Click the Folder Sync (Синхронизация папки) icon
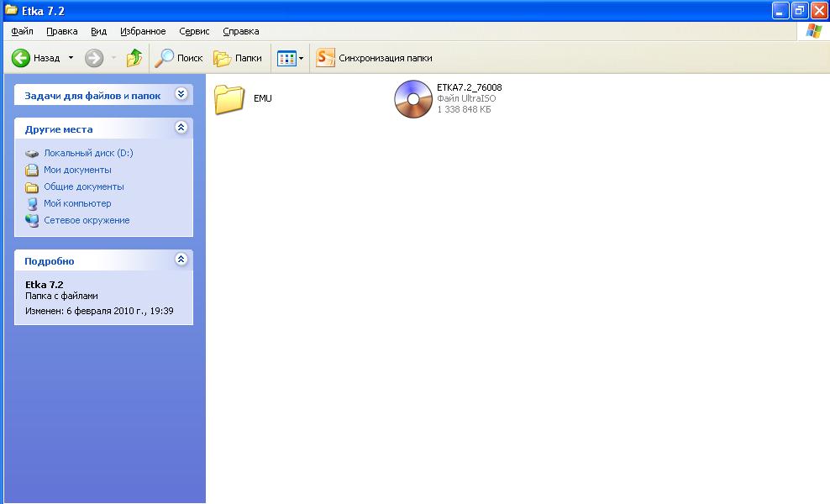 (x=325, y=58)
